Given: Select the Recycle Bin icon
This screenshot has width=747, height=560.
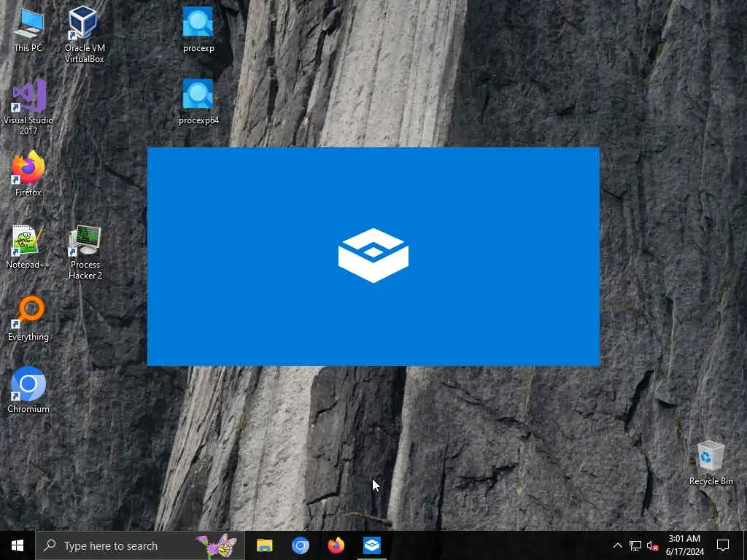Looking at the screenshot, I should pyautogui.click(x=711, y=463).
